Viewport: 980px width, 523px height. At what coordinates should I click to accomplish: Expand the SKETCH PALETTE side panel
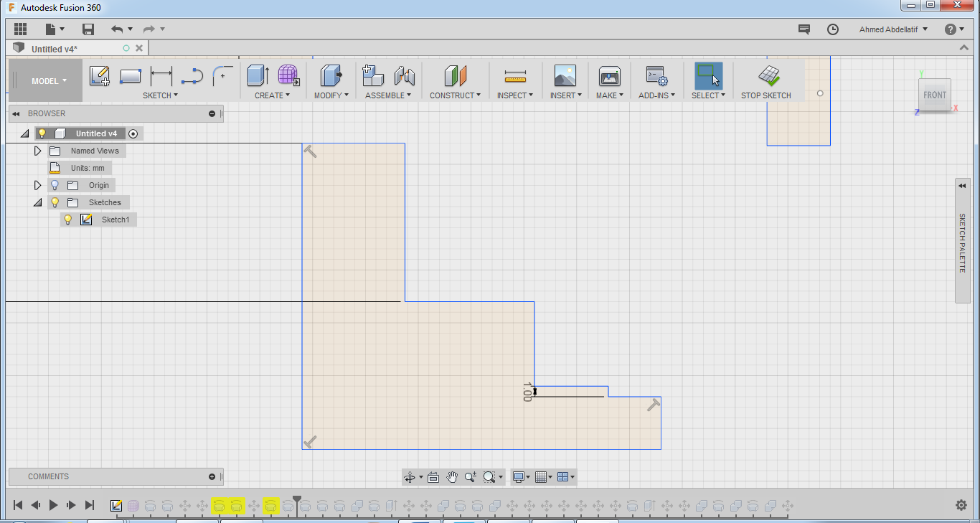(963, 186)
